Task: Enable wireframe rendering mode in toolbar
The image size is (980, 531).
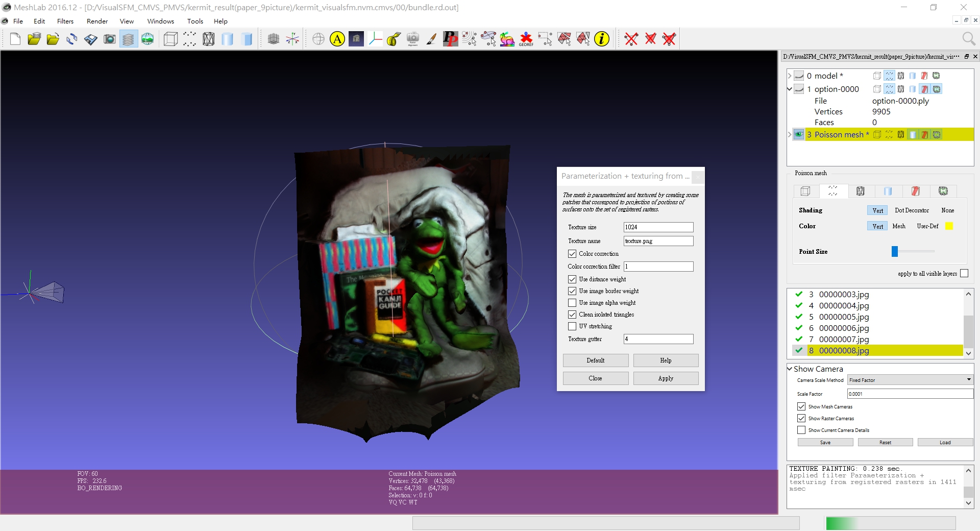Action: coord(208,39)
